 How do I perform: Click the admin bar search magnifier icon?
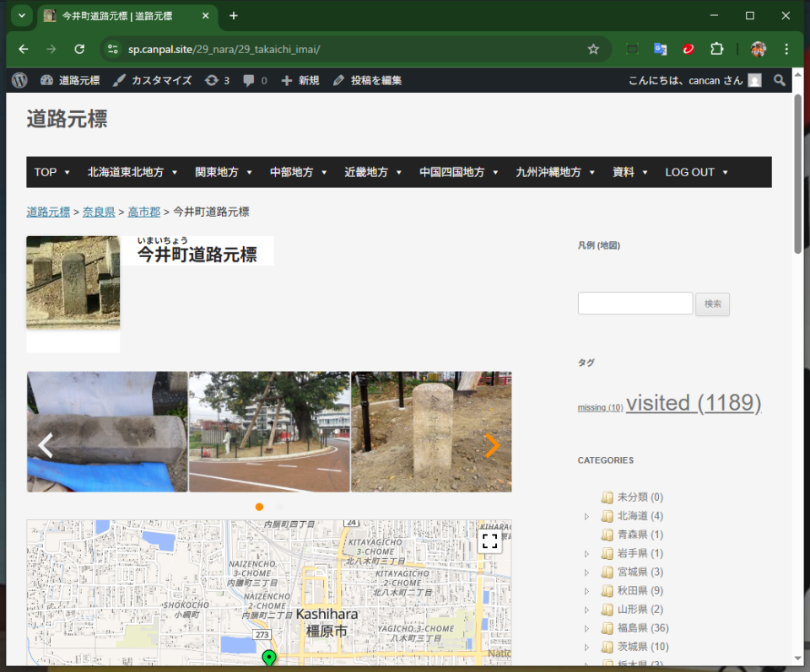click(780, 80)
